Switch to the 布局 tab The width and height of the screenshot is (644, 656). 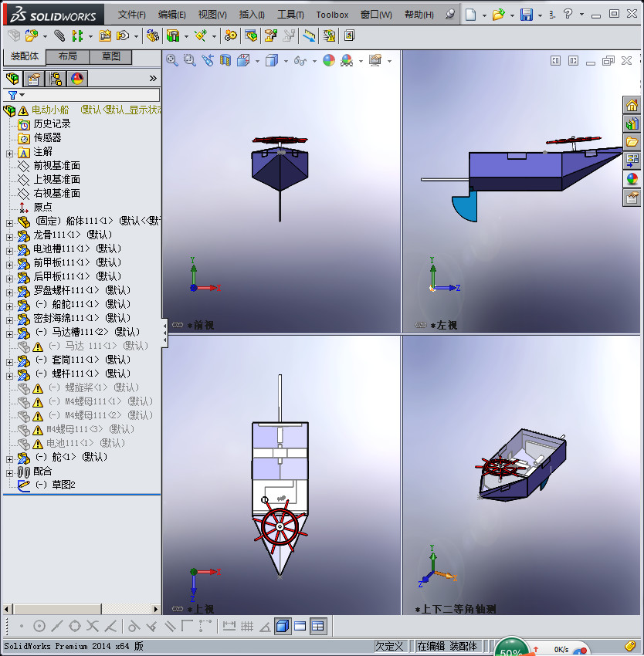tap(67, 56)
